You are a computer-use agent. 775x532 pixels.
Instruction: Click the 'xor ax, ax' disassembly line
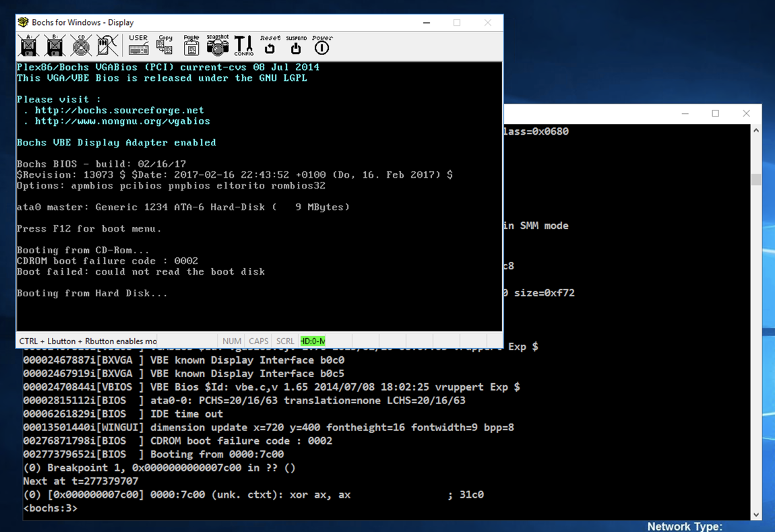click(253, 494)
